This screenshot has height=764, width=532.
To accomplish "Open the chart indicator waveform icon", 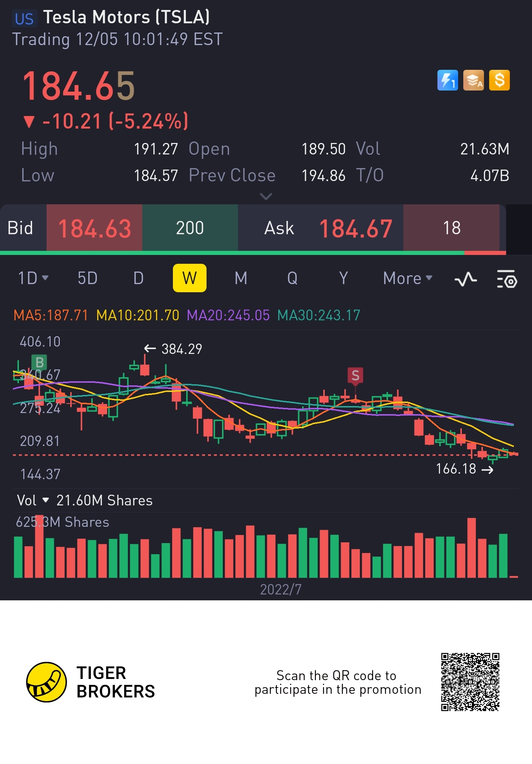I will pos(465,279).
